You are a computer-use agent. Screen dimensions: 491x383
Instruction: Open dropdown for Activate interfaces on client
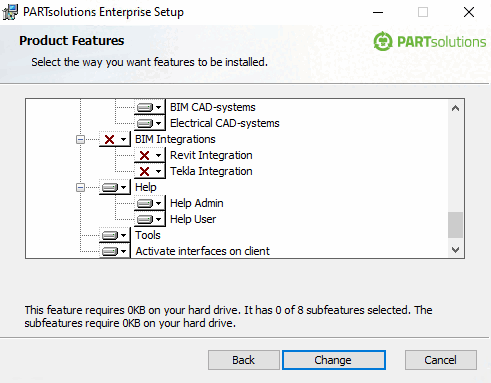pyautogui.click(x=114, y=251)
